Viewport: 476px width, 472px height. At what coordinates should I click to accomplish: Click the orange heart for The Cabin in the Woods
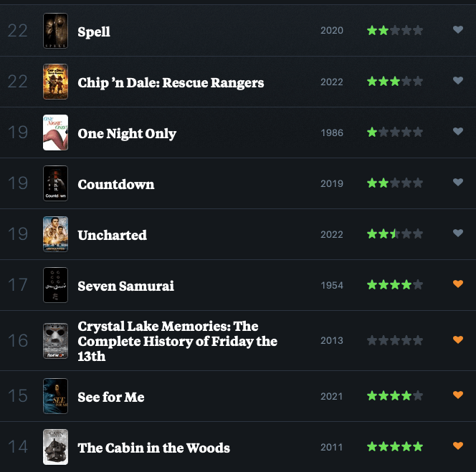[458, 446]
